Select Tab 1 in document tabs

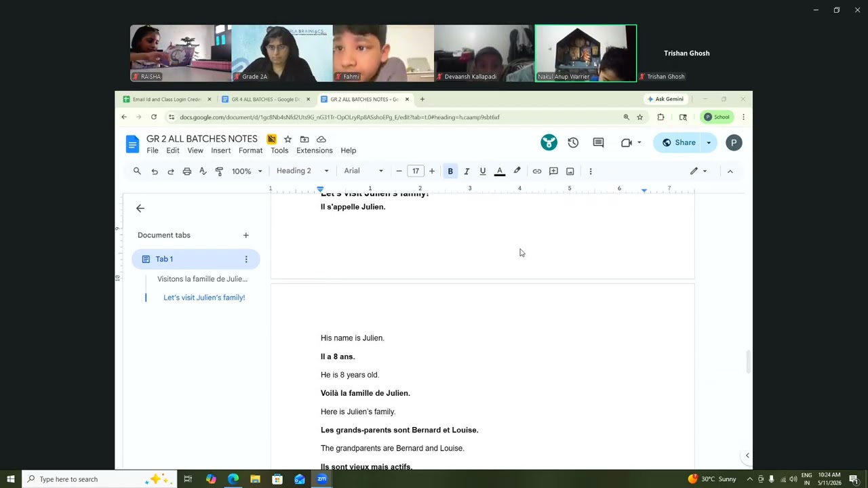pyautogui.click(x=195, y=259)
